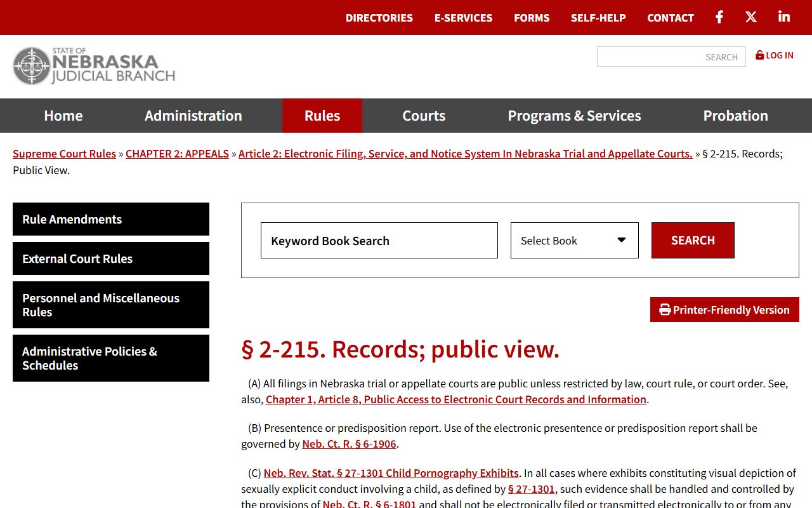
Task: Open the Contact menu item
Action: pyautogui.click(x=671, y=18)
